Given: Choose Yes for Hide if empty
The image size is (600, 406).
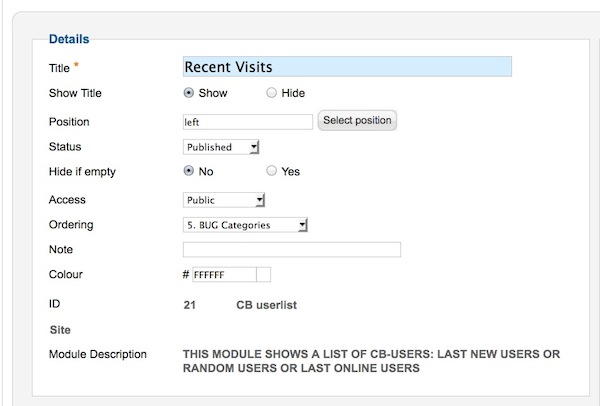Looking at the screenshot, I should click(x=271, y=171).
